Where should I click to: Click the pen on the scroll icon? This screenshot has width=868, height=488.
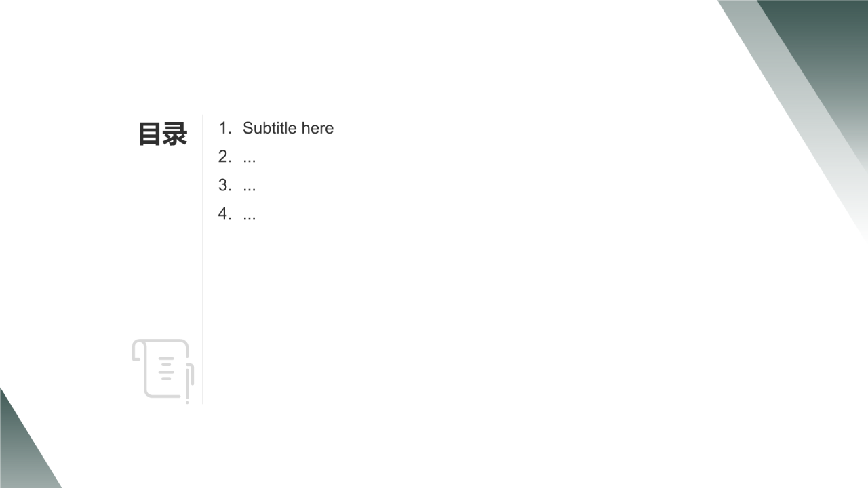188,383
